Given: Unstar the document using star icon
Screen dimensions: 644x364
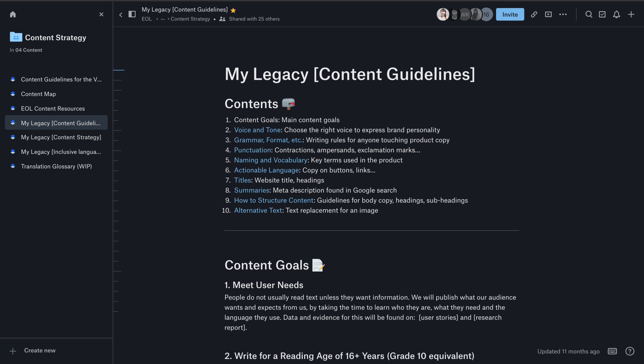Looking at the screenshot, I should pyautogui.click(x=233, y=10).
